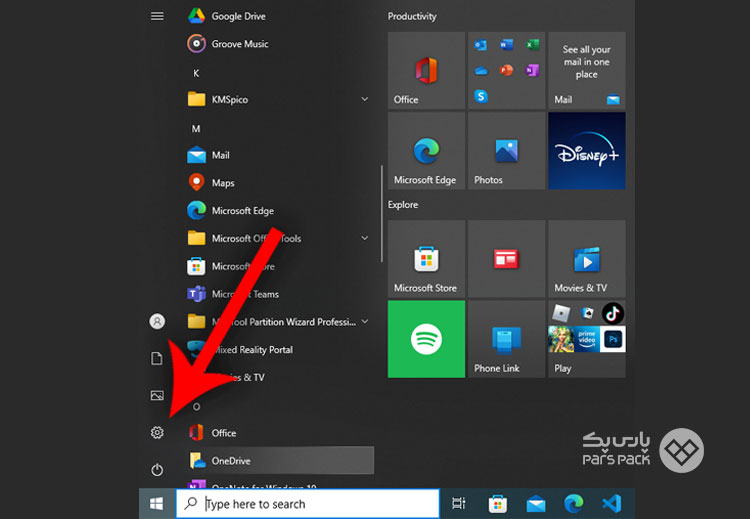The image size is (750, 519).
Task: Open Settings gear icon
Action: tap(157, 432)
